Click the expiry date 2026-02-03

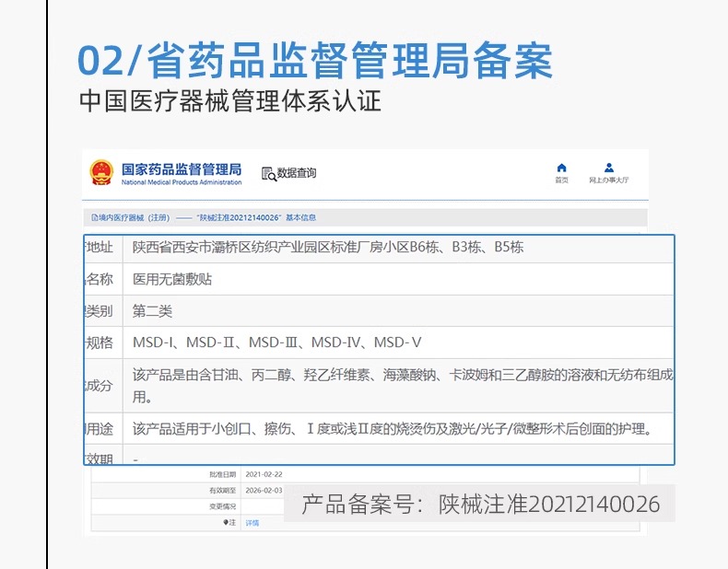264,490
